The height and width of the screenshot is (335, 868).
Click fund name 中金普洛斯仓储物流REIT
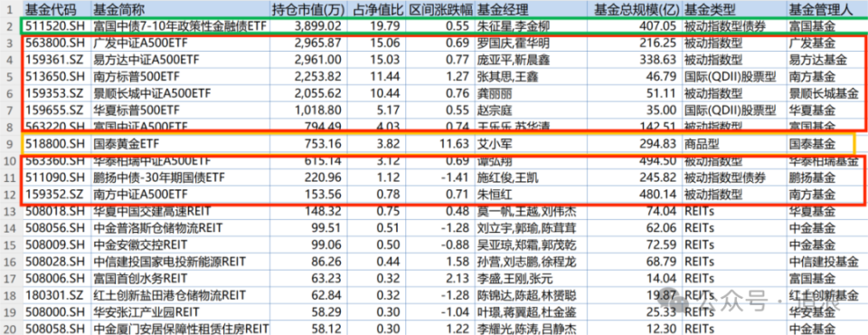181,228
